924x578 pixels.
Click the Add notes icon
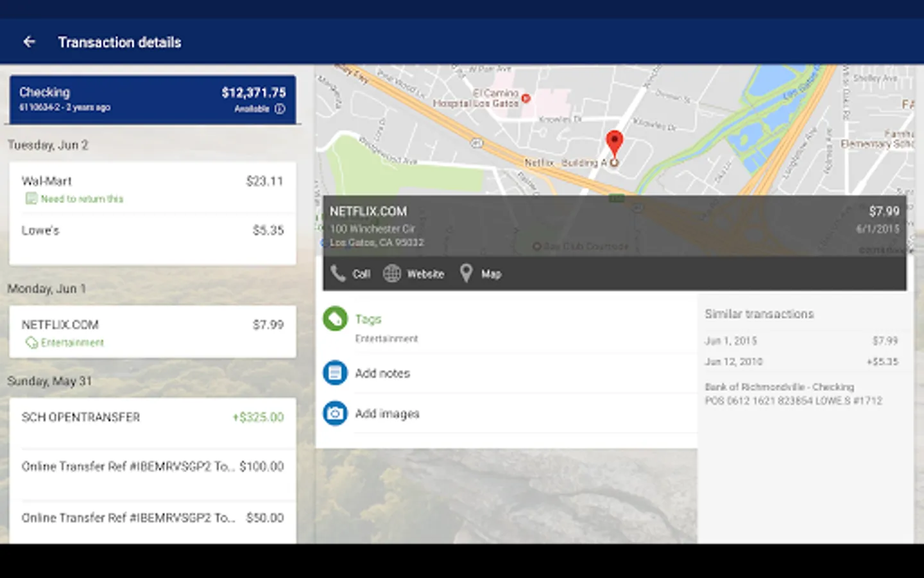335,372
